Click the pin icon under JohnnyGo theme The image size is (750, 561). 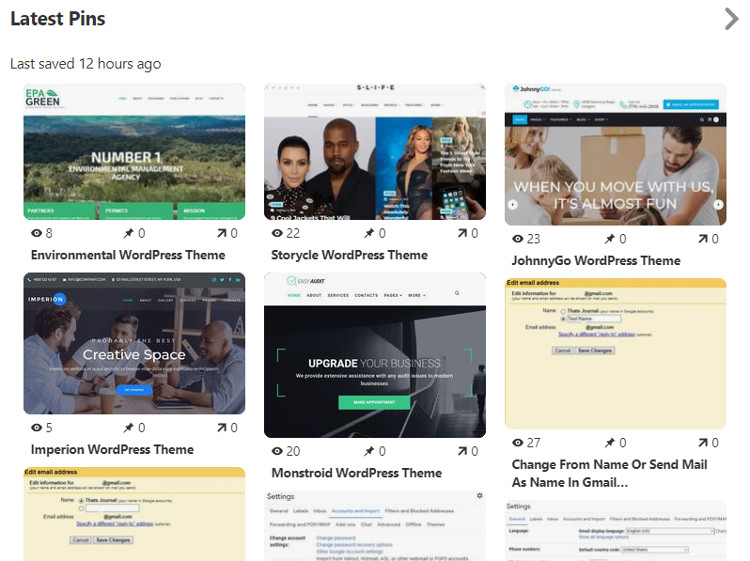609,239
